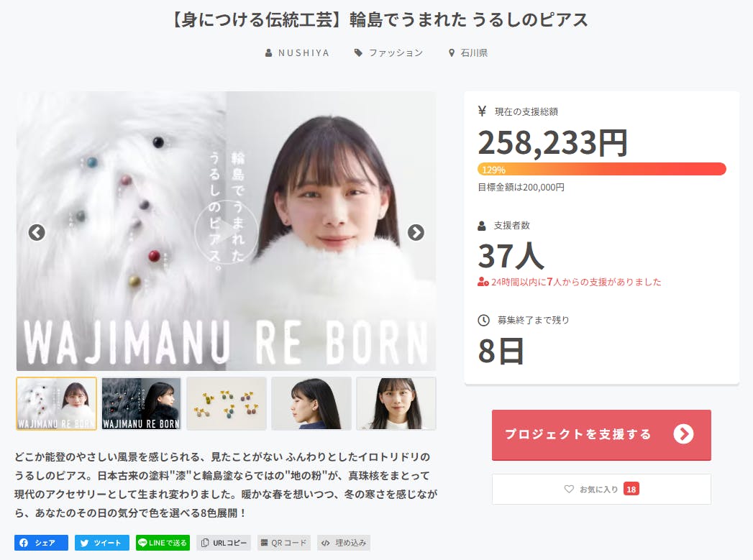Select the colorful earrings thumbnail
Image resolution: width=753 pixels, height=560 pixels.
(x=227, y=403)
